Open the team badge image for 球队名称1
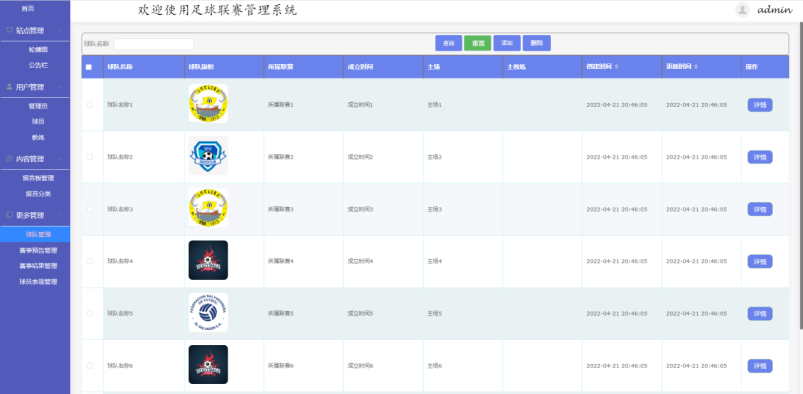This screenshot has width=803, height=394. 208,103
